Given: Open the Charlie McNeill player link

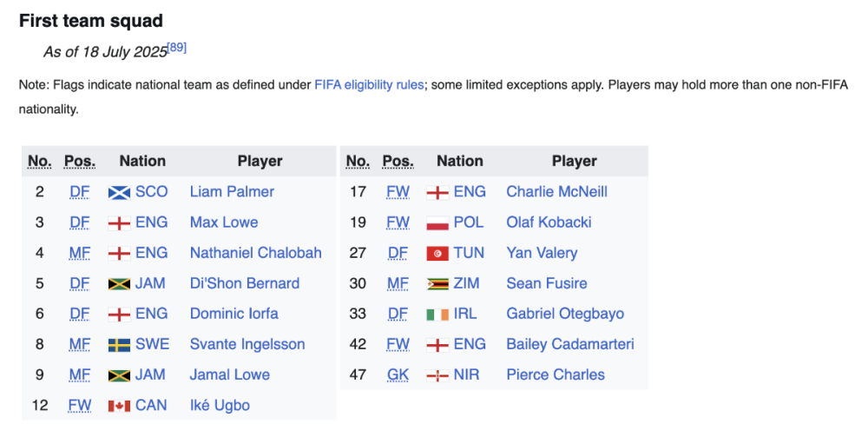Looking at the screenshot, I should coord(556,192).
